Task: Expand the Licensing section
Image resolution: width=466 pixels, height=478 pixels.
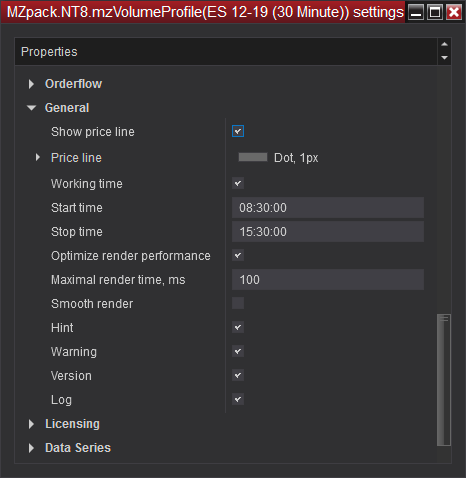Action: [x=31, y=424]
